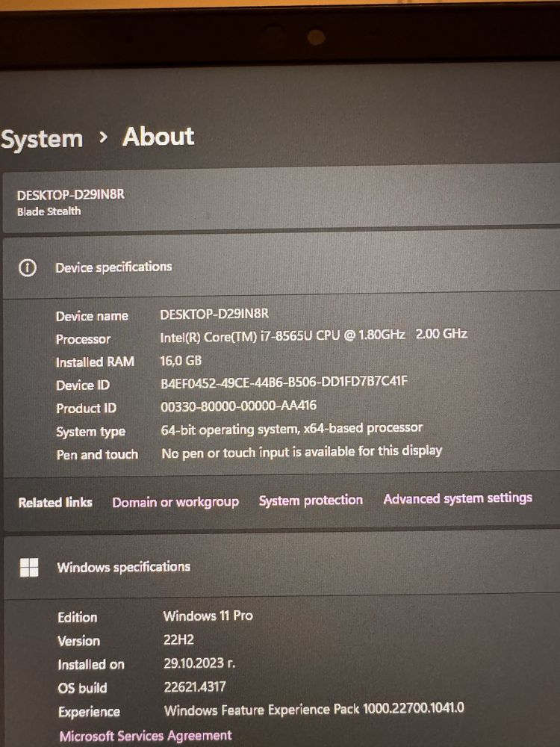Select DESKTOP-D29IN8R in the top card

tap(71, 195)
